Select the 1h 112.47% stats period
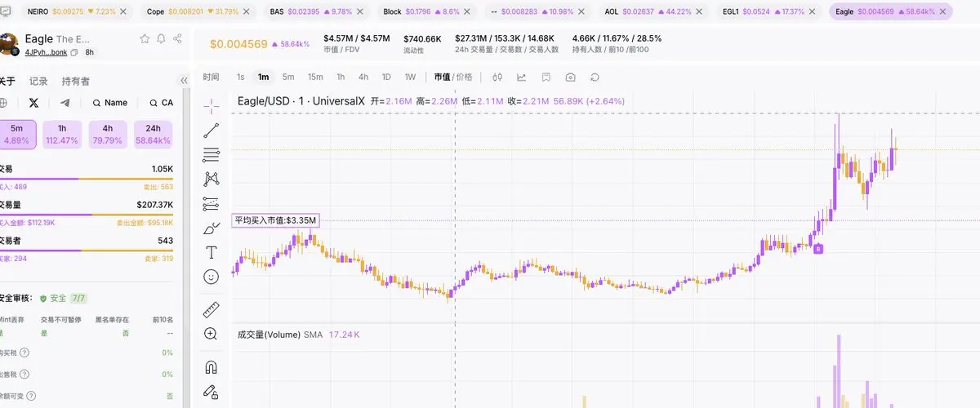Viewport: 980px width, 408px height. tap(62, 135)
